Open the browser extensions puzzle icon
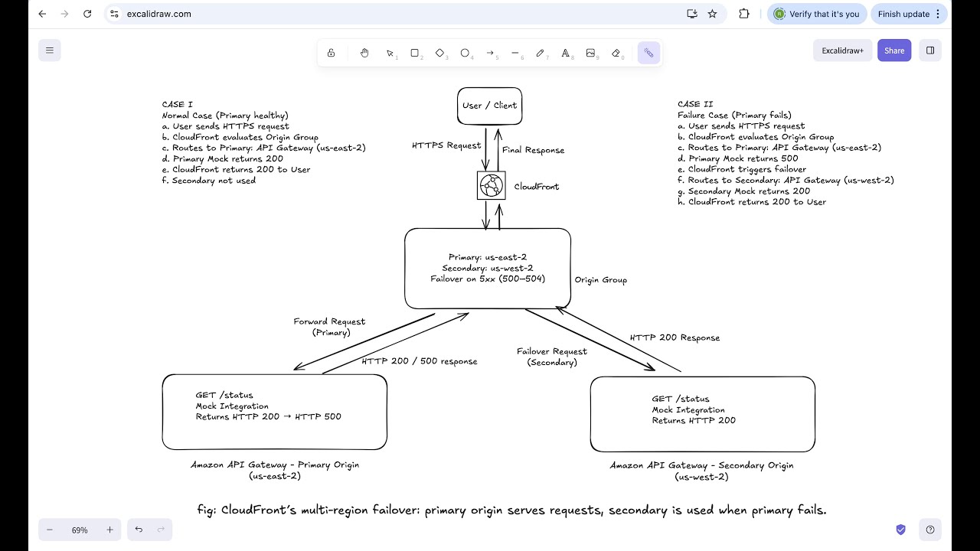The image size is (980, 551). click(x=744, y=14)
